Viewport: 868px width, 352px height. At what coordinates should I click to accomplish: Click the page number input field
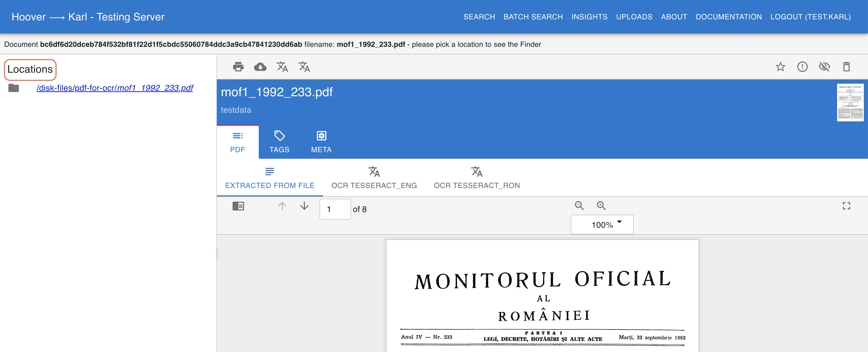(334, 209)
